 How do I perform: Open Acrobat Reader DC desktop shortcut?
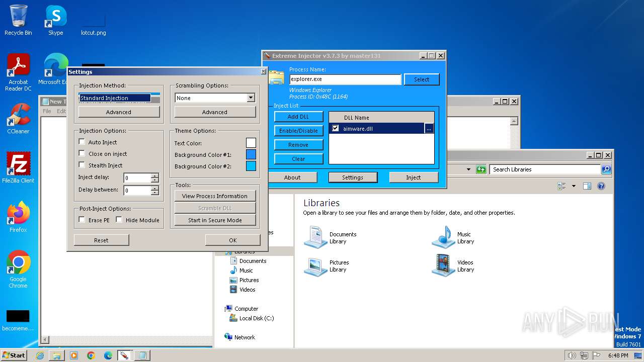point(18,72)
